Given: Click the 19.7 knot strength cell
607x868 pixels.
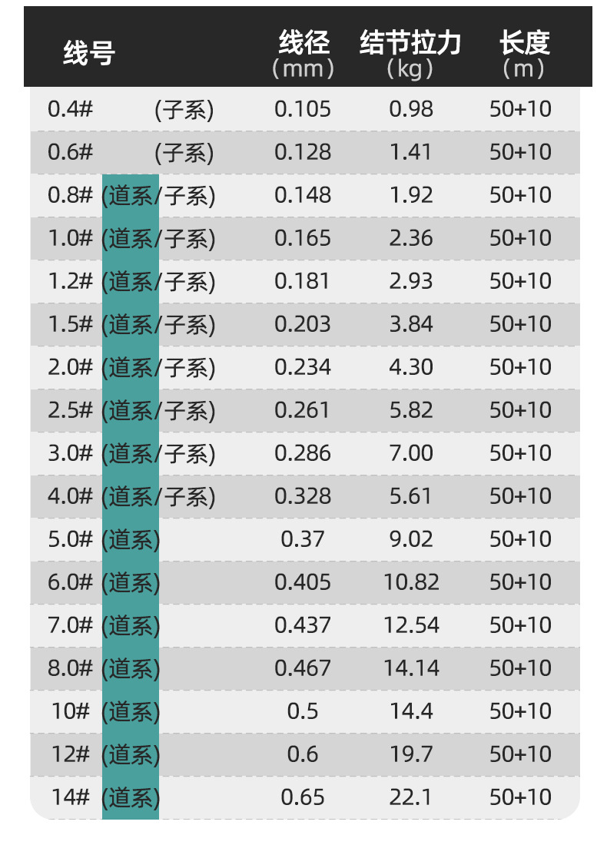Looking at the screenshot, I should click(x=411, y=754).
